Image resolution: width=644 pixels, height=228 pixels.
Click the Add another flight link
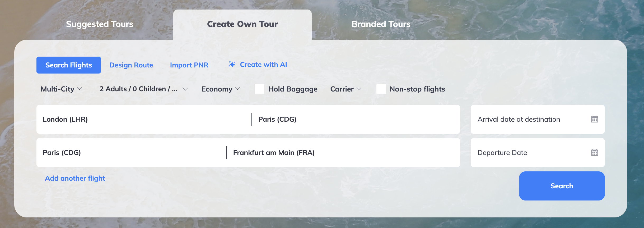click(75, 178)
